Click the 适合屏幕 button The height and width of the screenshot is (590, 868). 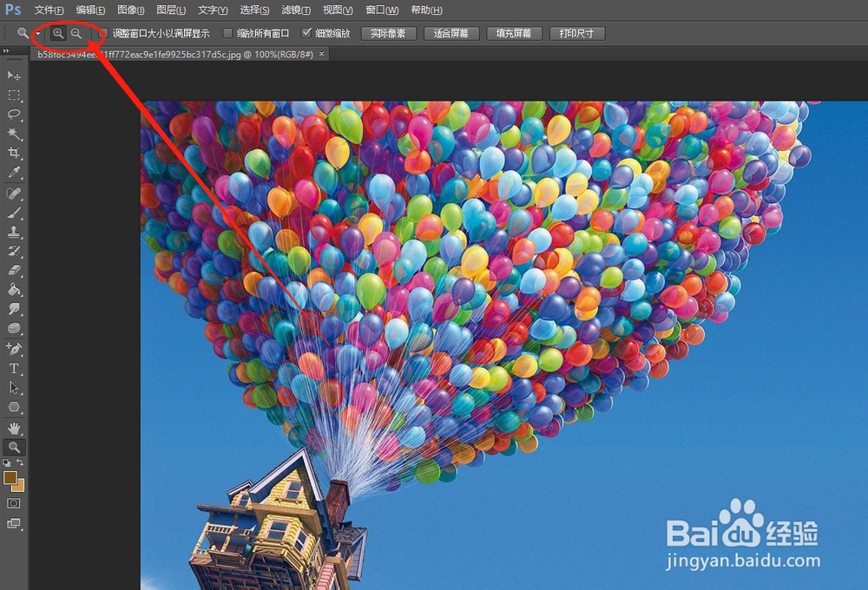point(451,33)
